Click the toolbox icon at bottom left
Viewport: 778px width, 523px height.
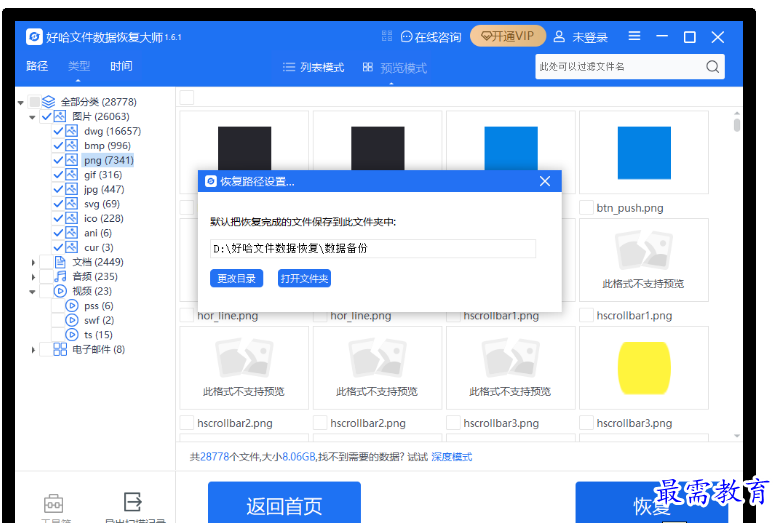coord(53,504)
